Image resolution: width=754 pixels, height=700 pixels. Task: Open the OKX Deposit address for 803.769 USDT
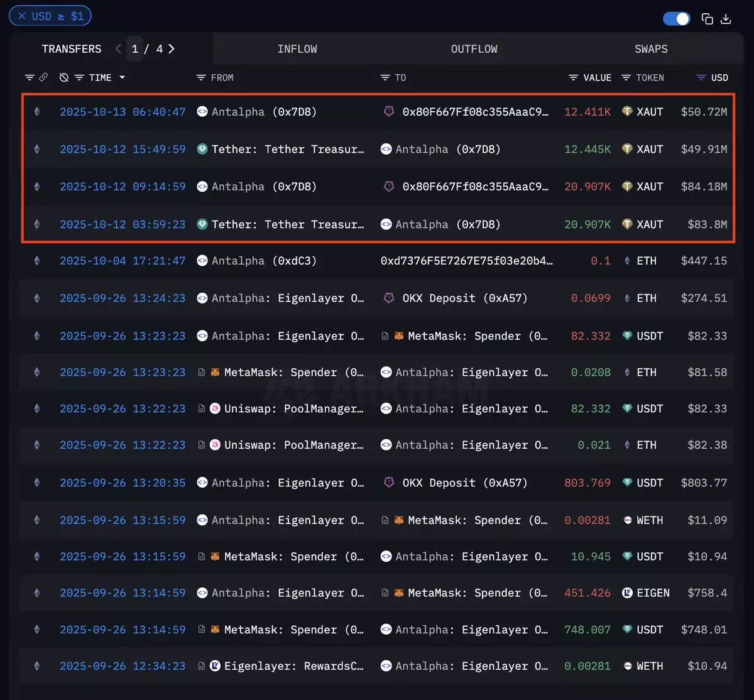pyautogui.click(x=464, y=483)
